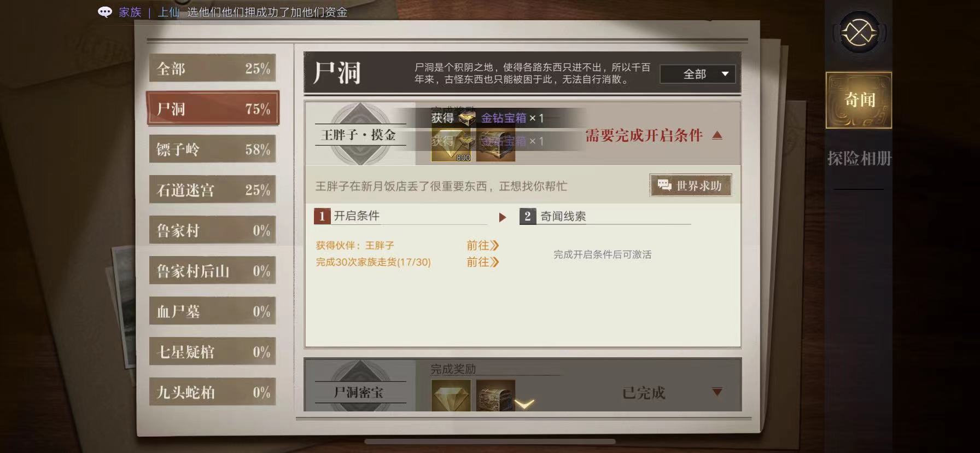Open the 探险相册 tab

tap(859, 159)
